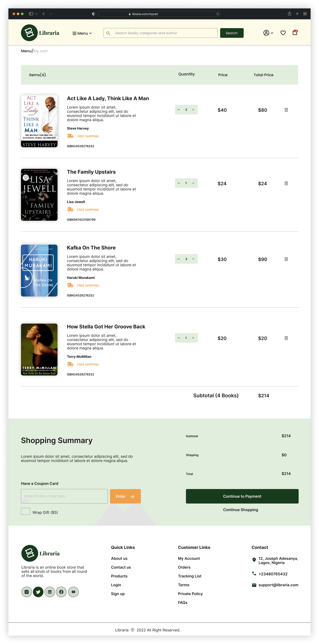The width and height of the screenshot is (319, 644).
Task: Delete Act Like A Lady from cart
Action: click(286, 110)
